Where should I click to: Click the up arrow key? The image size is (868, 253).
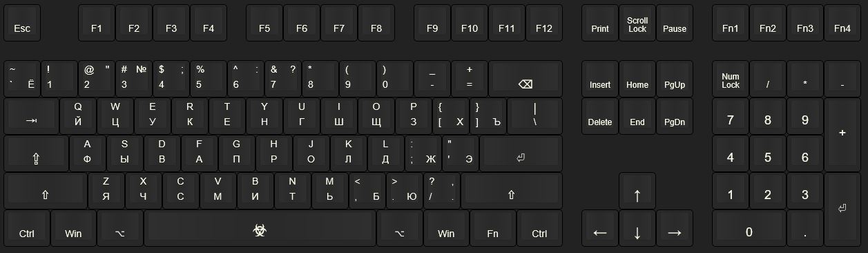(x=637, y=191)
